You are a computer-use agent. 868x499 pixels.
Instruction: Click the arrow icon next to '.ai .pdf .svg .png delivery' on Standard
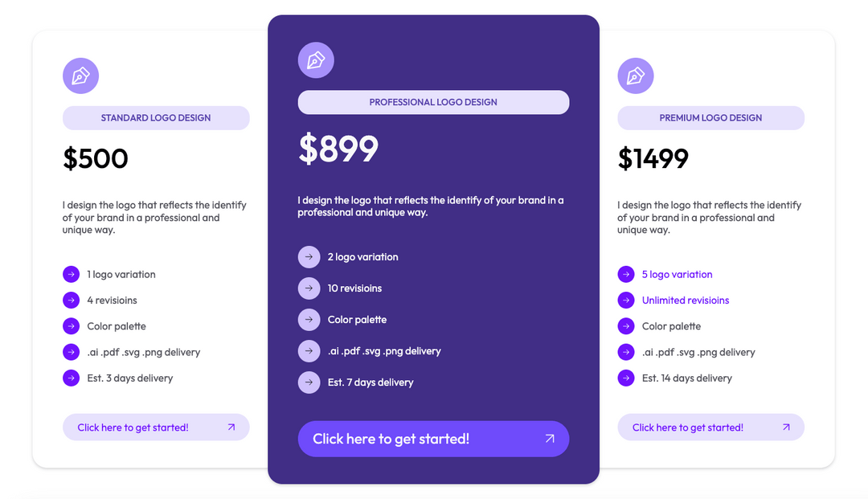(71, 352)
